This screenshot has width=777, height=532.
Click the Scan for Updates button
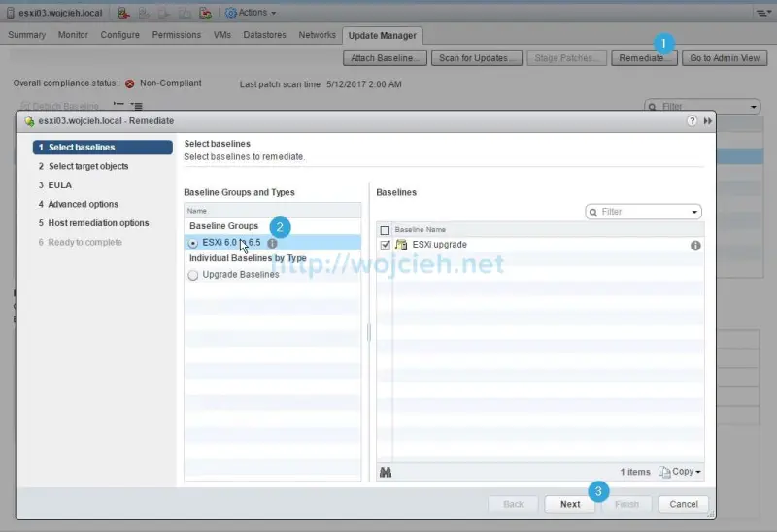[477, 58]
